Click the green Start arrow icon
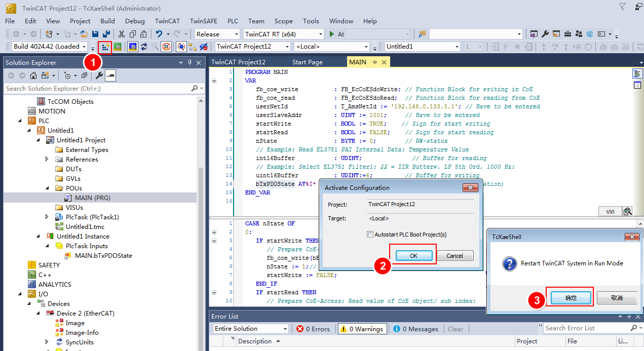This screenshot has height=351, width=644. click(x=332, y=34)
